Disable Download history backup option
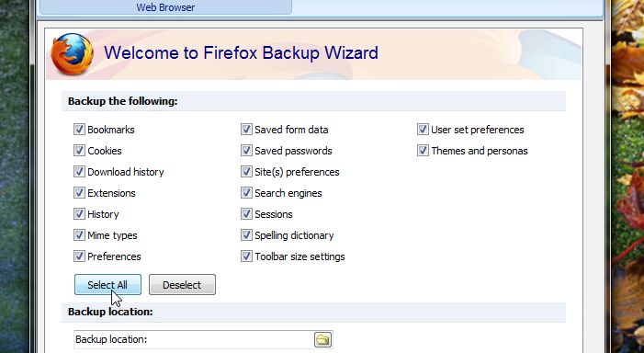The width and height of the screenshot is (644, 353). (x=79, y=172)
